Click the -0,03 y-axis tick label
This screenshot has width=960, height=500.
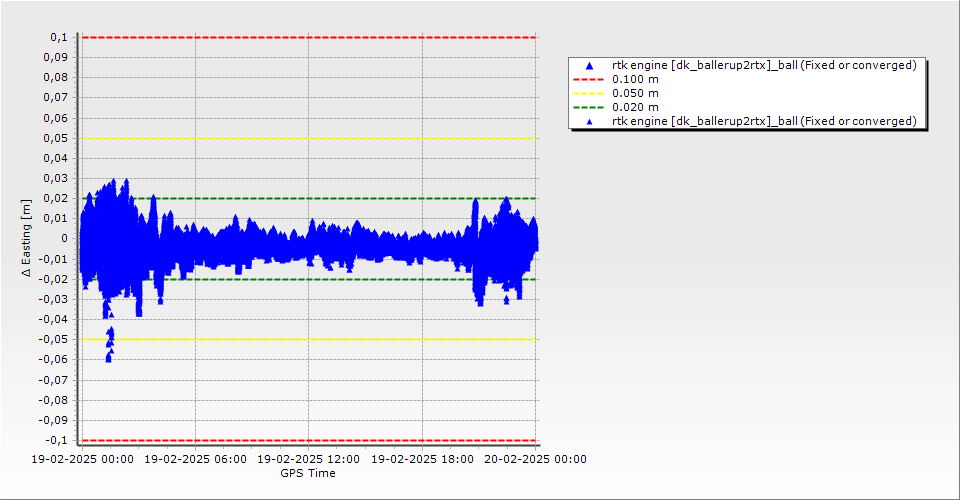pyautogui.click(x=53, y=299)
